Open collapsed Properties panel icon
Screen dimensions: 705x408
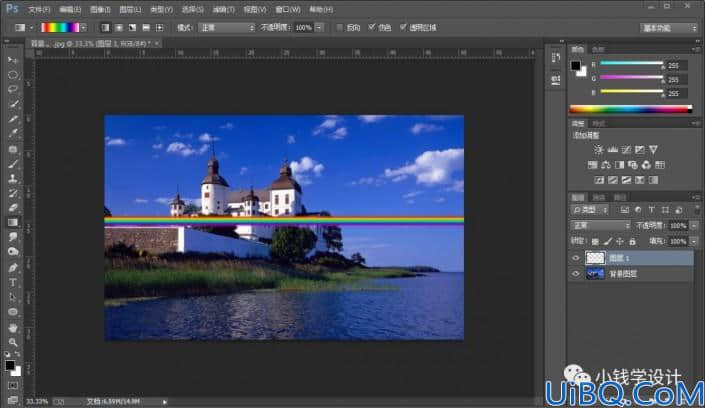click(x=556, y=80)
